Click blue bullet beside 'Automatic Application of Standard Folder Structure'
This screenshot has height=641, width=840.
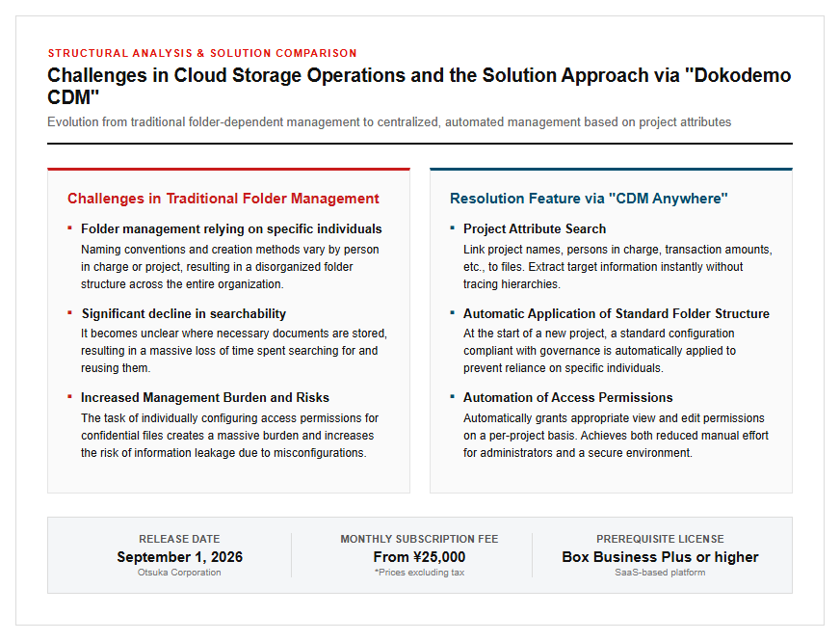pyautogui.click(x=452, y=312)
